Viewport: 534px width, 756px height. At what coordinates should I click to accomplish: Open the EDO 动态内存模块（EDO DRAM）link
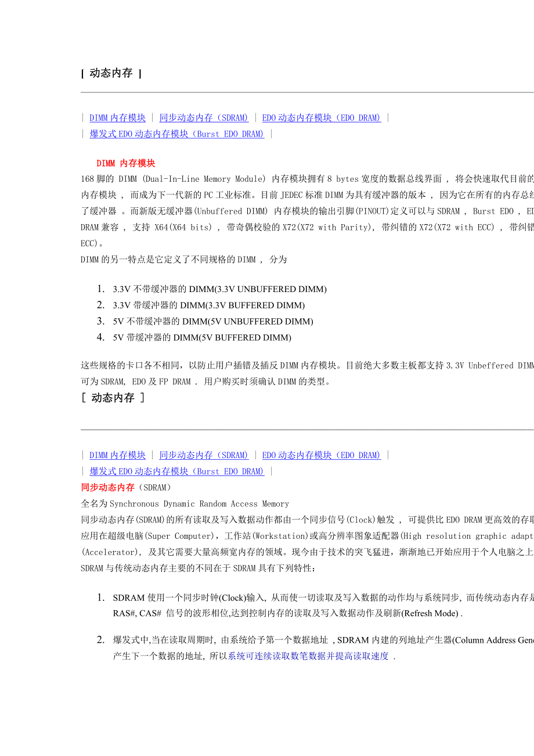pyautogui.click(x=322, y=117)
